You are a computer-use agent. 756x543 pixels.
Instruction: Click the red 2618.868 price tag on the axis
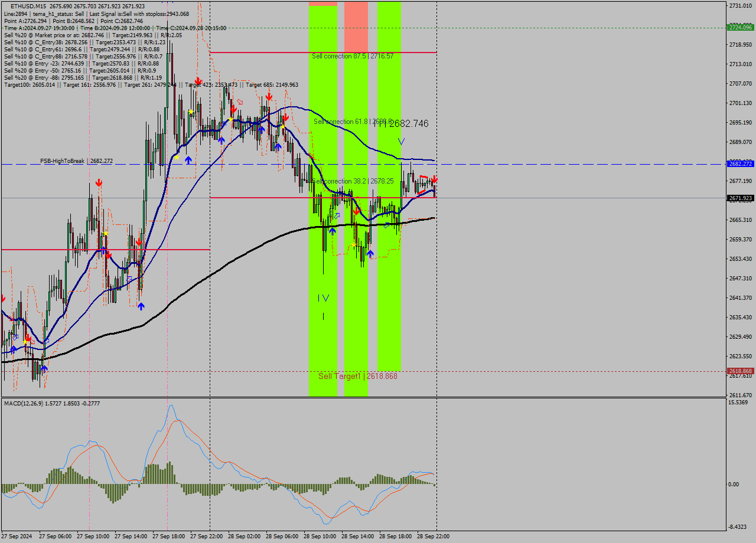tap(740, 371)
